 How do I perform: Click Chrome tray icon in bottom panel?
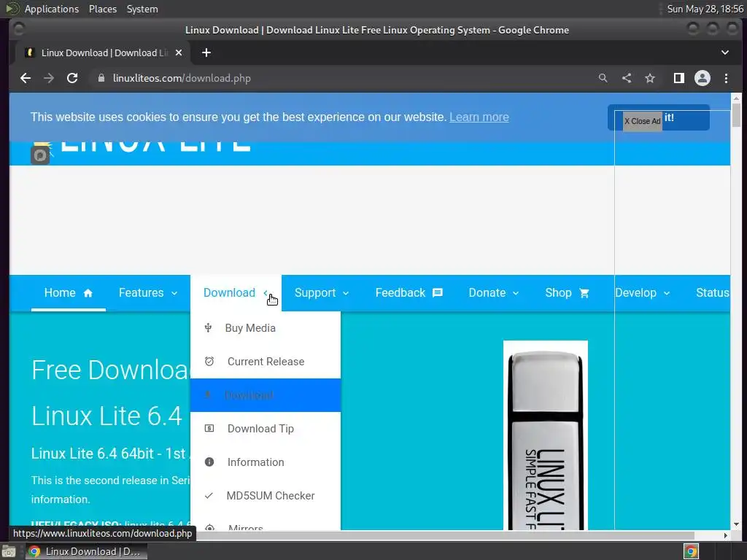(692, 552)
